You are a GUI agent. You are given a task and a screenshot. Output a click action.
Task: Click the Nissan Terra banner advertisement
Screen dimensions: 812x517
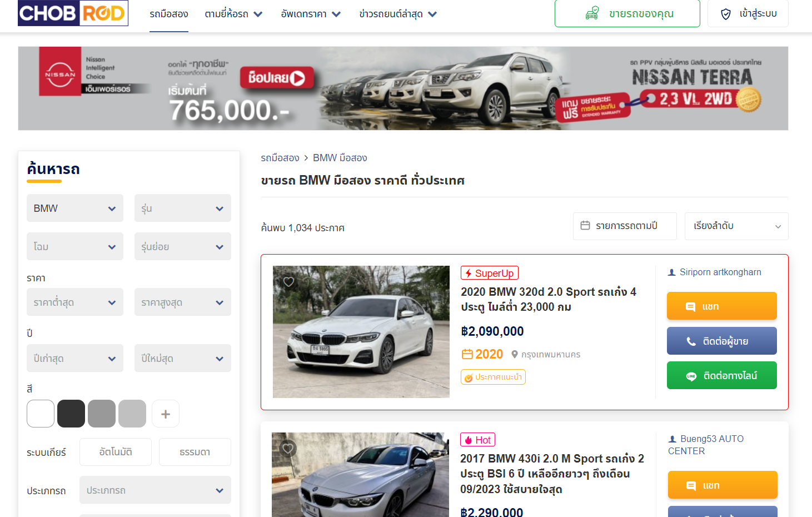pos(403,88)
